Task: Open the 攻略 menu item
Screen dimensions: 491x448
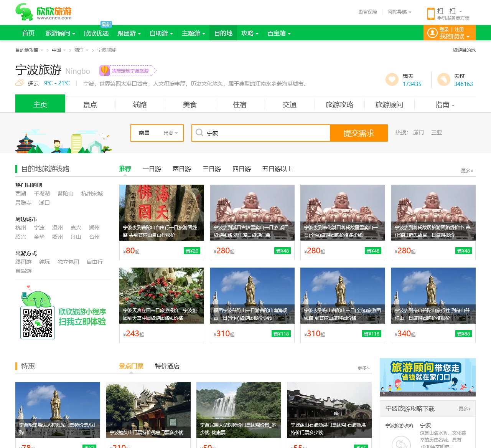Action: pos(248,33)
